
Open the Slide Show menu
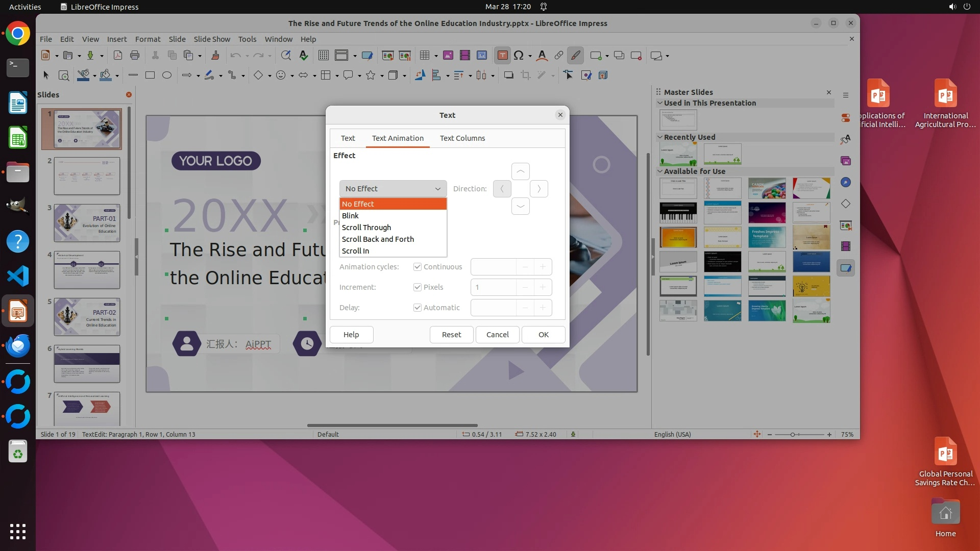coord(211,39)
